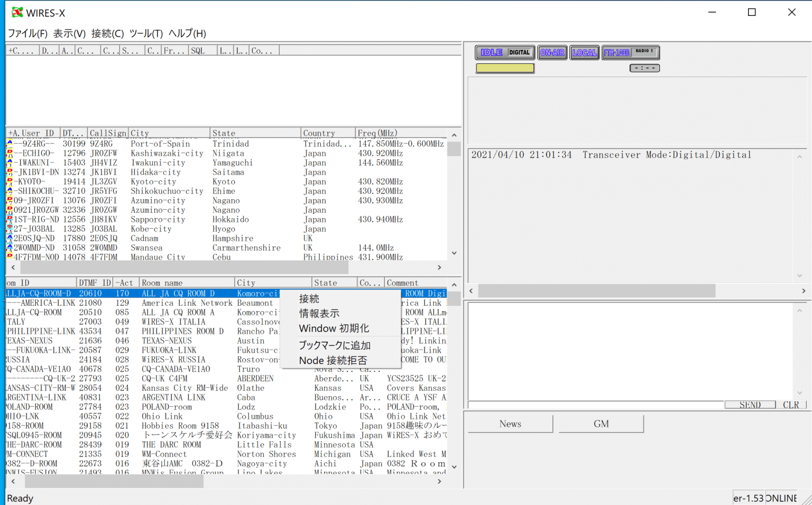
Task: Click the ON-AIR indicator icon
Action: coord(552,52)
